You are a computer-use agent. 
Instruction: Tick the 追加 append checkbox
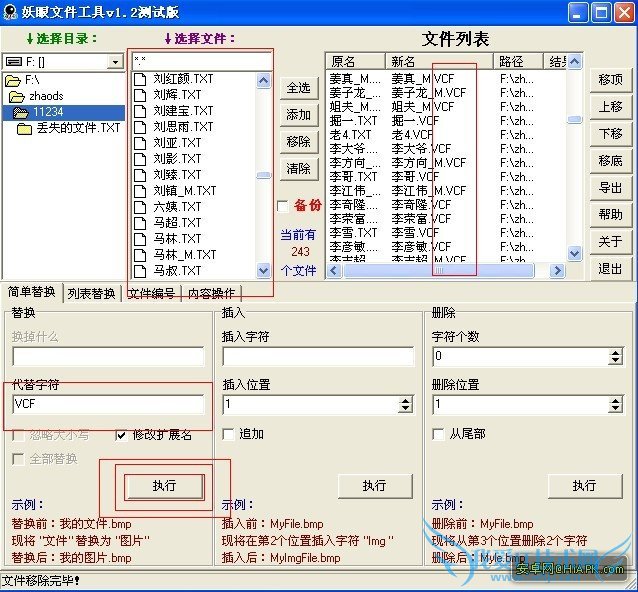point(228,434)
